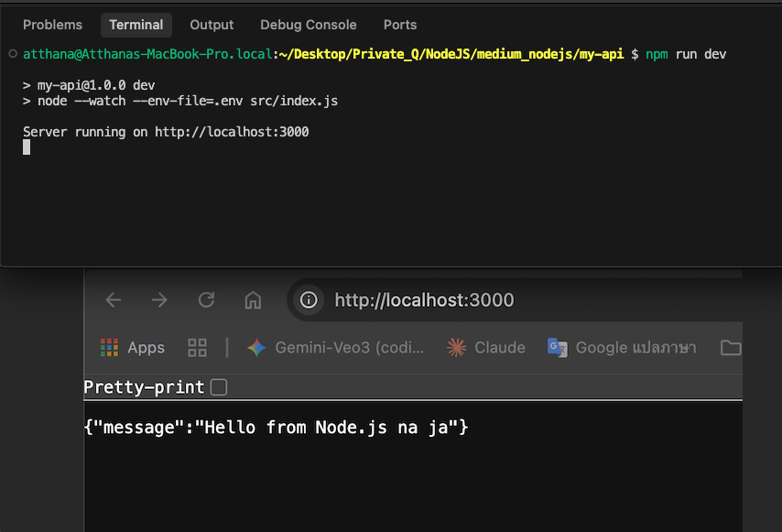
Task: Click the terminal path ~/Desktop/Private_Q/NodeJS/medium_nodejs/my-api
Action: click(x=451, y=54)
